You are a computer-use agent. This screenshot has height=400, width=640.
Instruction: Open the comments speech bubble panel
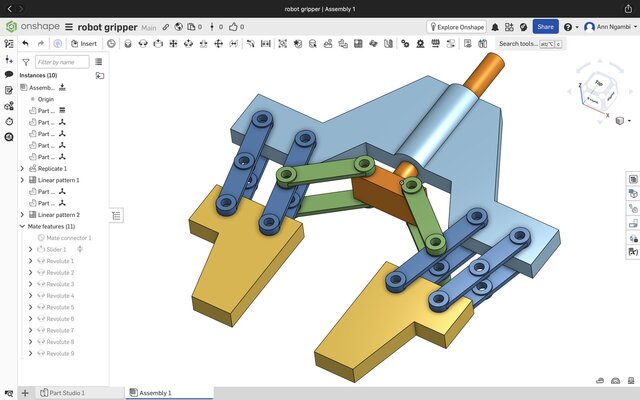pos(9,75)
